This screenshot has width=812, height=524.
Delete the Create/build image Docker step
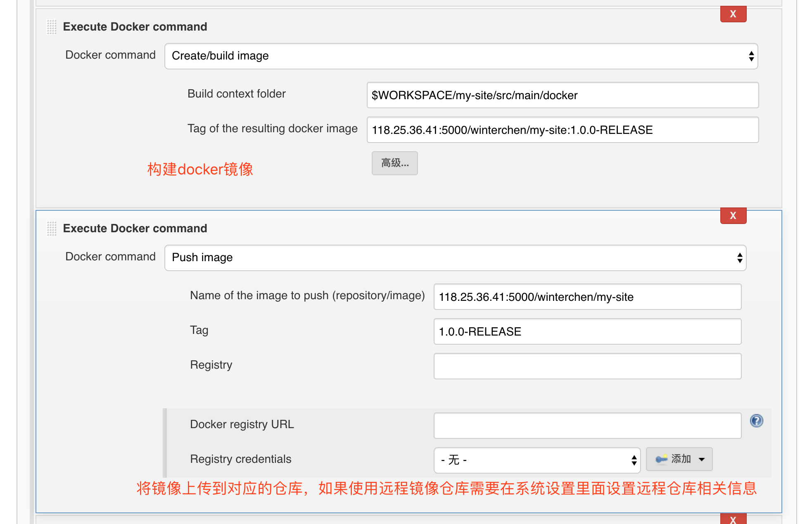point(733,14)
